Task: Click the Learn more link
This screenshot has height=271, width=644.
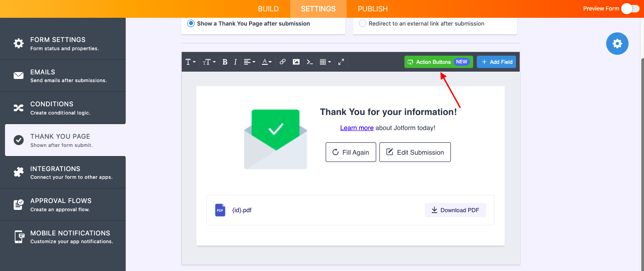Action: click(357, 128)
